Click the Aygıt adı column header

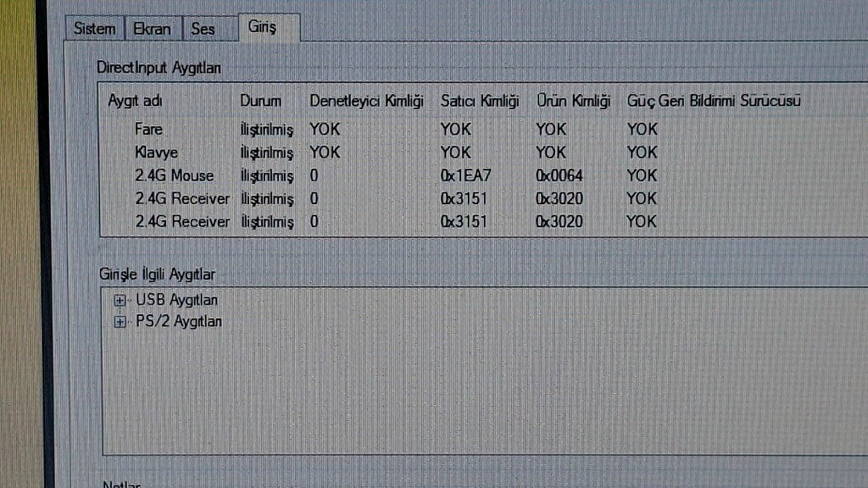point(135,101)
